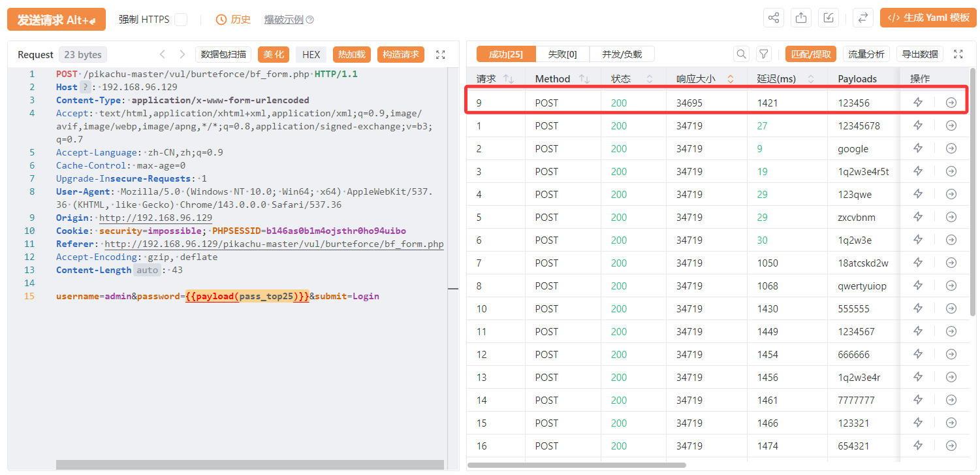Go to the previous request with the left chevron
This screenshot has width=980, height=475.
click(x=162, y=54)
